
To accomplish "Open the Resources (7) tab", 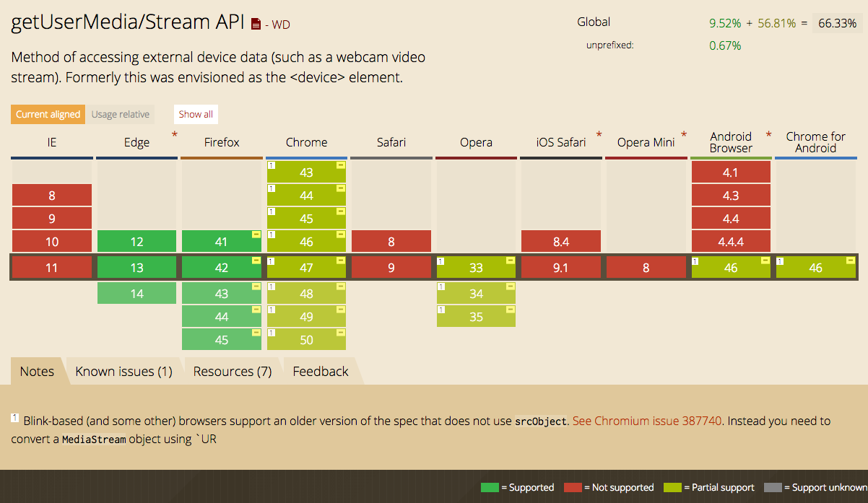I will point(233,371).
